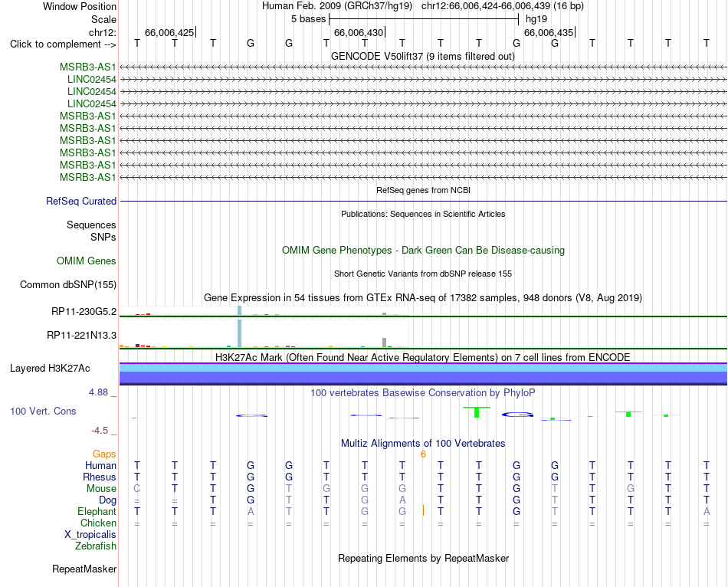Select the Human species row label
Viewport: 728px width, 587px height.
(x=100, y=465)
